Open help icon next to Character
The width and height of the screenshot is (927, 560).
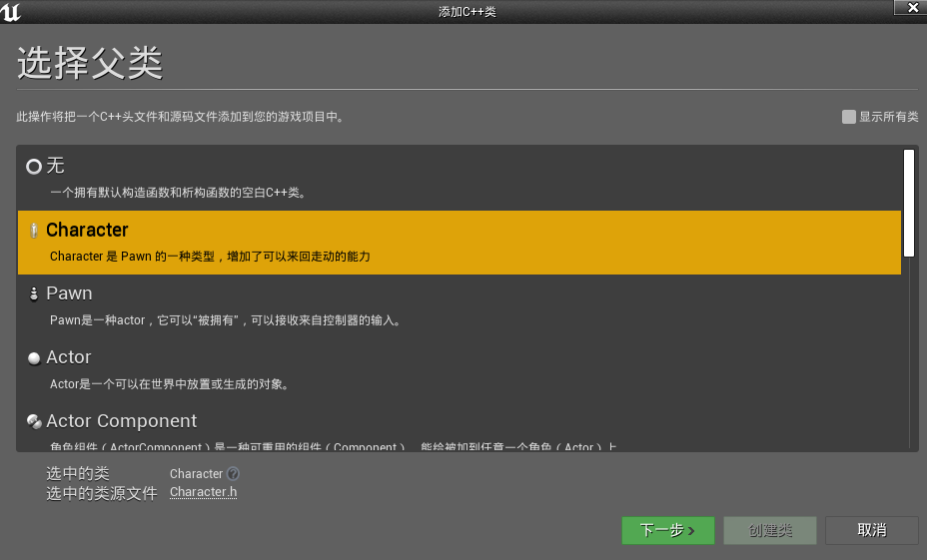[x=233, y=474]
